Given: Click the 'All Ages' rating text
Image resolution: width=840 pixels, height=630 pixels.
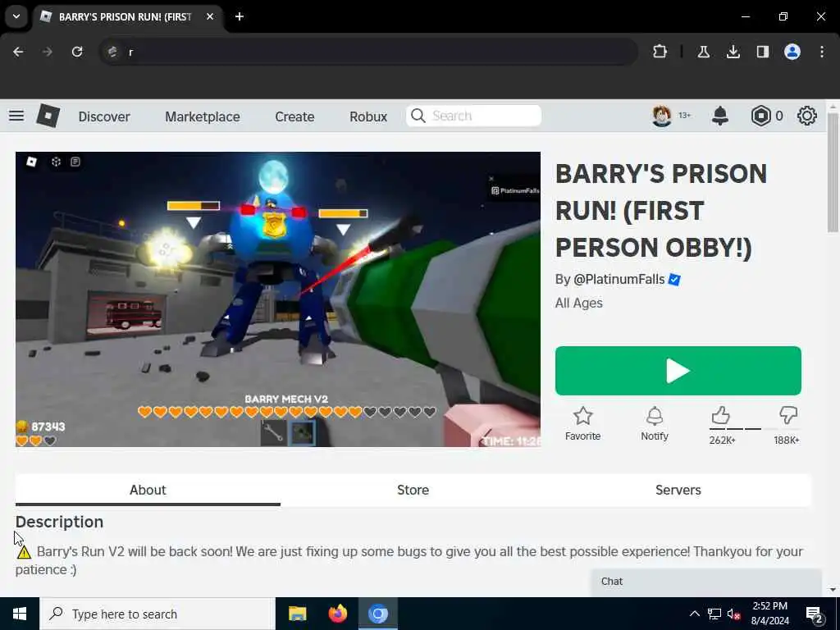Looking at the screenshot, I should coord(578,304).
